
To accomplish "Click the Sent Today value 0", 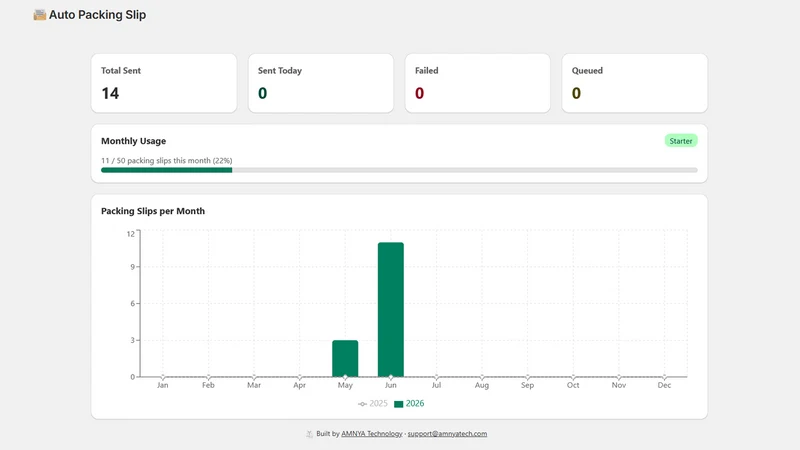I will 262,93.
